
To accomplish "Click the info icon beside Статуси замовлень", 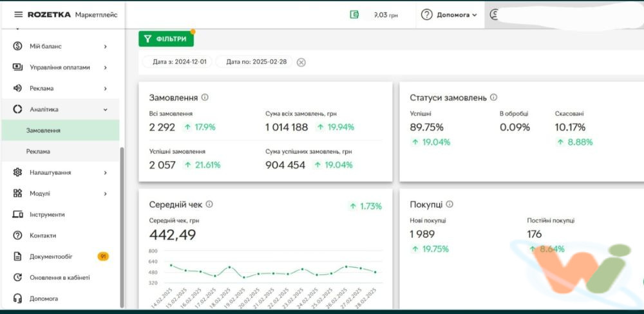I will (493, 98).
